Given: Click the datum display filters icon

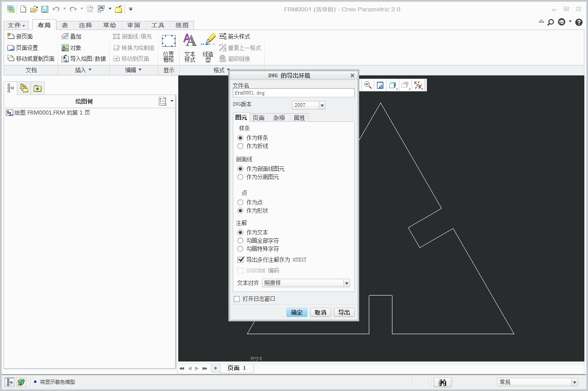Looking at the screenshot, I should pyautogui.click(x=418, y=85).
